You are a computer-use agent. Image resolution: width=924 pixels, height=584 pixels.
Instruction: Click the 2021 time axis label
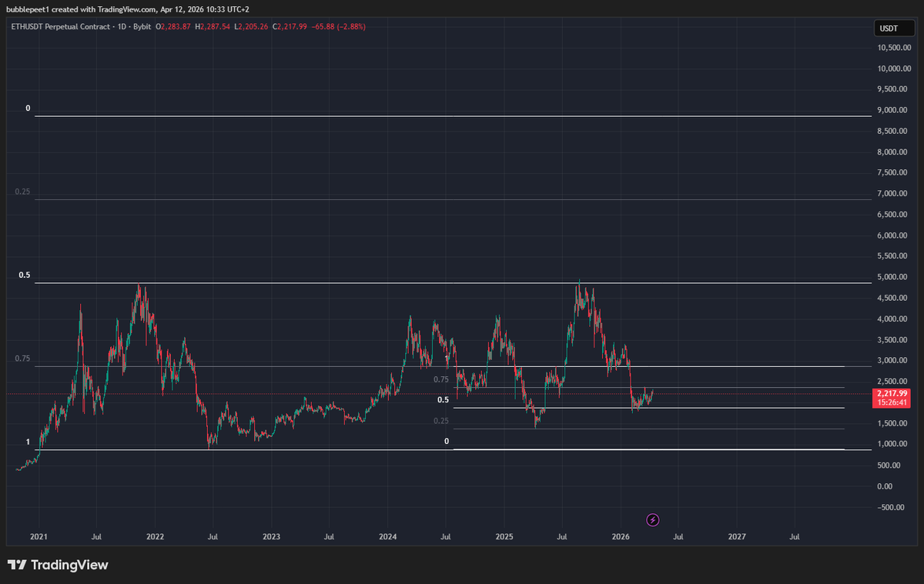38,536
